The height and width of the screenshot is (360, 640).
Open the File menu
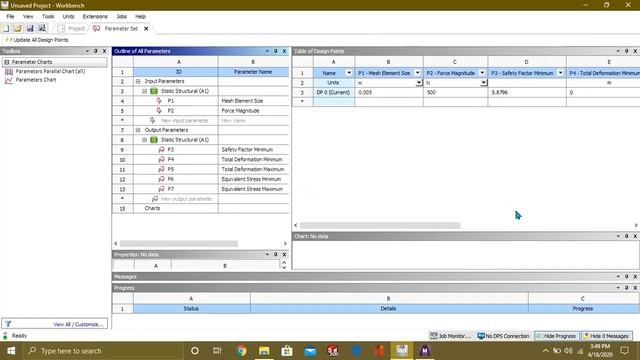(10, 16)
